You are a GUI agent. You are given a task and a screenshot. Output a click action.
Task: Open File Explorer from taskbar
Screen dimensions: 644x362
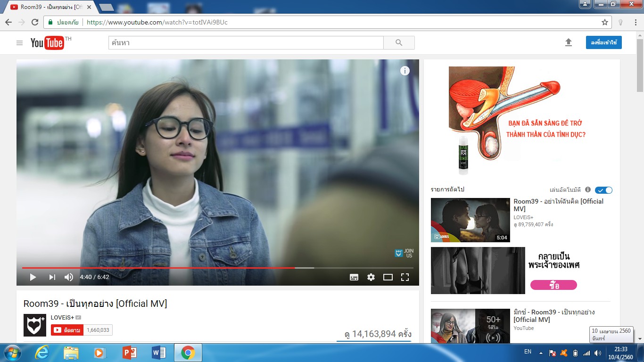click(71, 353)
